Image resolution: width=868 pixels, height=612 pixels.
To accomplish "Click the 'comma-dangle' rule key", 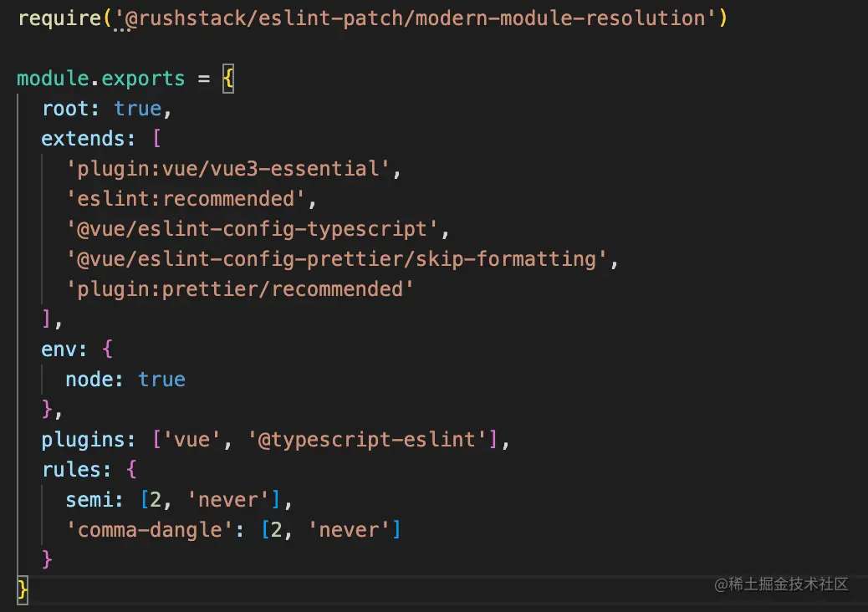I will pyautogui.click(x=149, y=529).
